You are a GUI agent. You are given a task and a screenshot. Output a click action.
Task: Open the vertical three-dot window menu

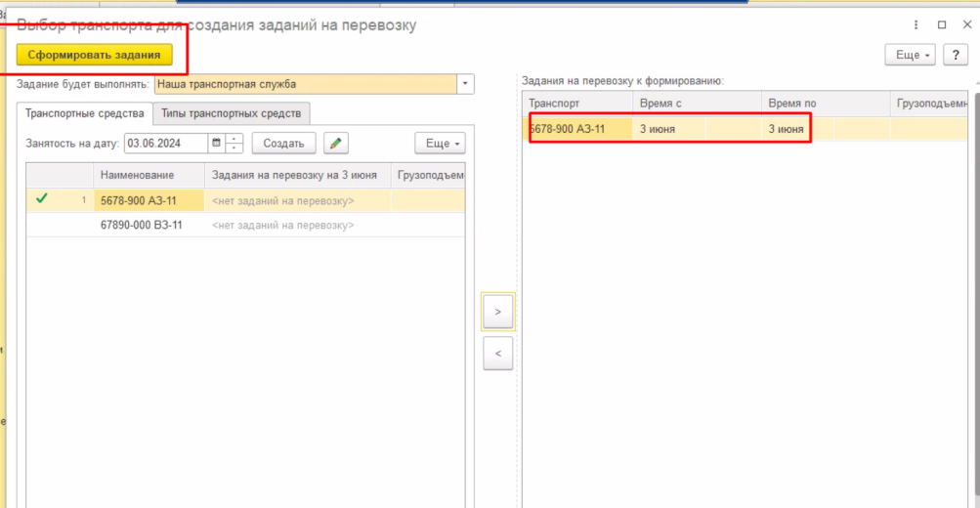coord(916,25)
